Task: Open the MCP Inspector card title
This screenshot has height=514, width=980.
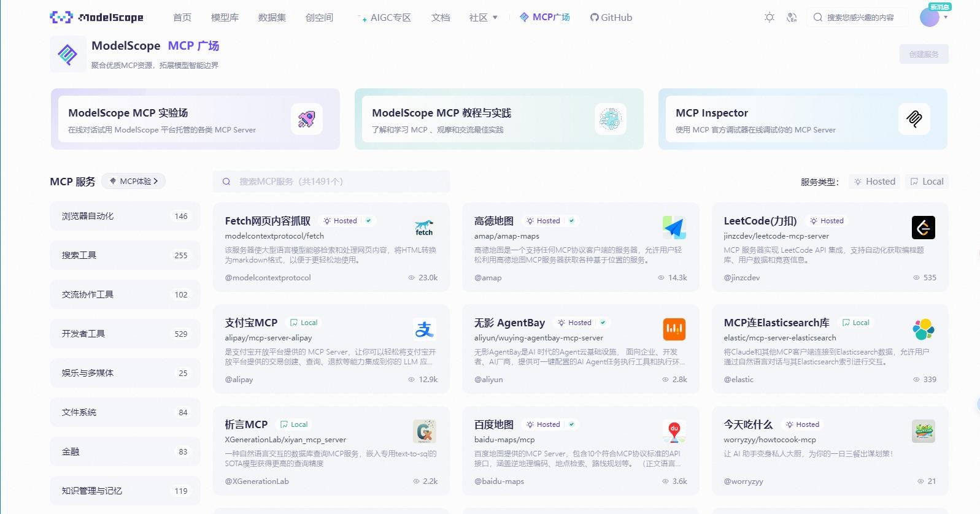Action: point(712,113)
